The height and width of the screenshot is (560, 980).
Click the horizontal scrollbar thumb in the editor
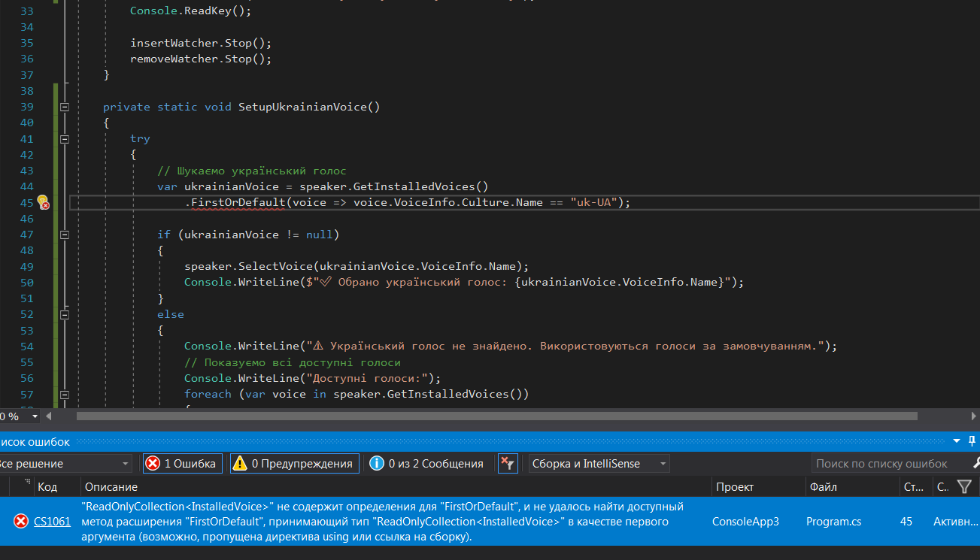click(x=496, y=416)
